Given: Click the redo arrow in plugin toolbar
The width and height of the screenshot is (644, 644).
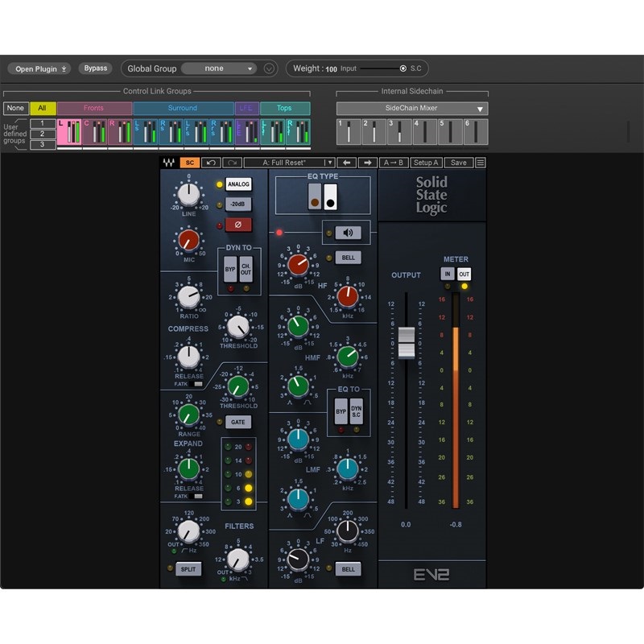Looking at the screenshot, I should 232,163.
